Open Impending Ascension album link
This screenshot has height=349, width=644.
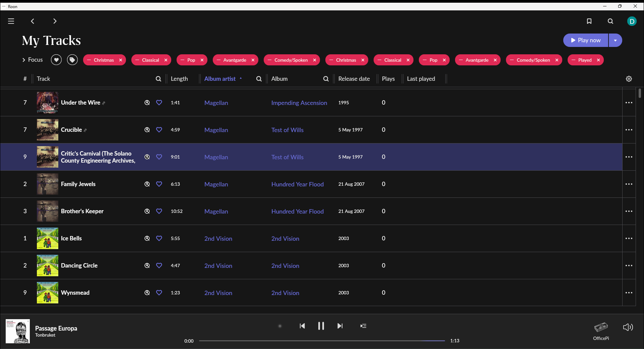pyautogui.click(x=299, y=103)
